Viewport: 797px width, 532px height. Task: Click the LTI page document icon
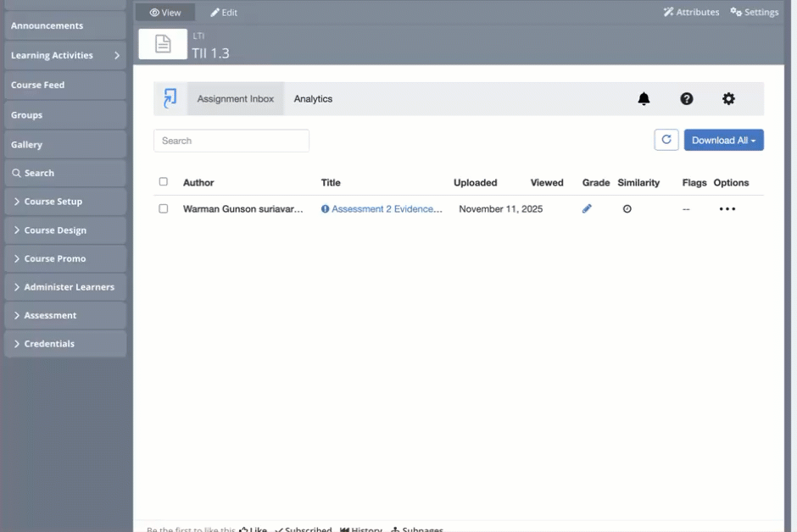click(163, 44)
